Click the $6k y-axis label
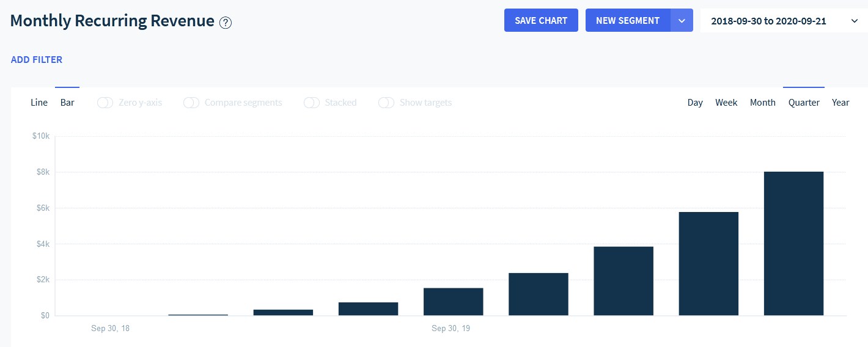Screen dimensions: 868x347 click(x=43, y=208)
